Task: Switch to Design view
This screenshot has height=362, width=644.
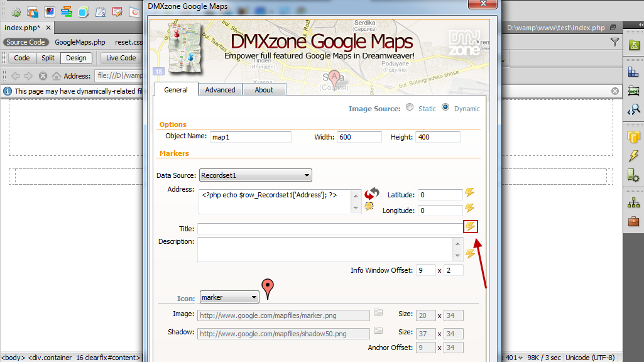Action: pos(76,58)
